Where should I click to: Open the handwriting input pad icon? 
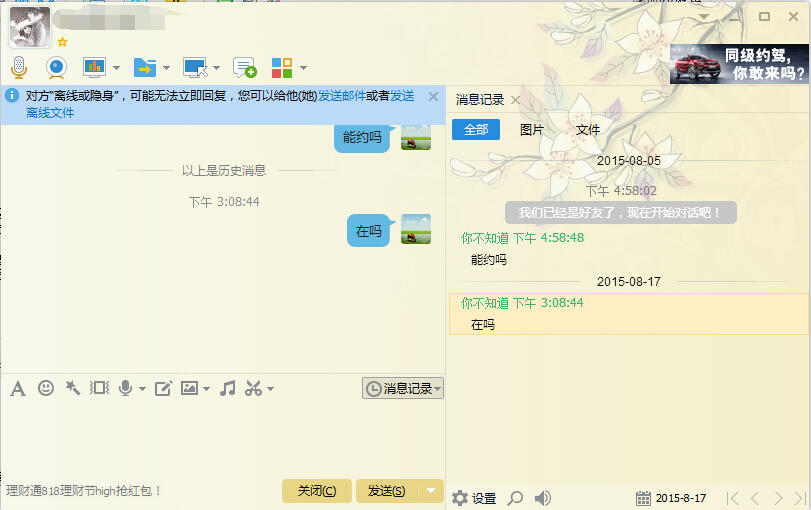[x=163, y=388]
